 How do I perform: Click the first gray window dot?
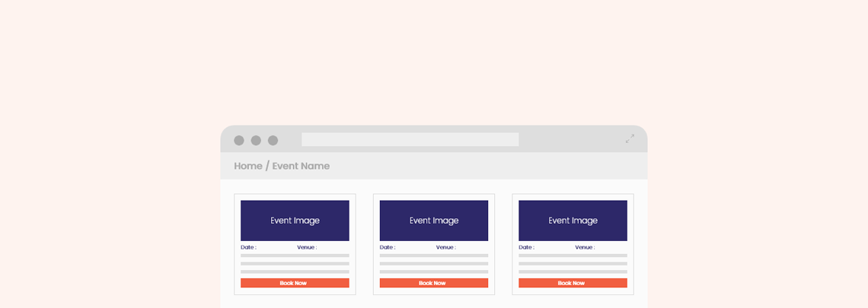(x=239, y=141)
